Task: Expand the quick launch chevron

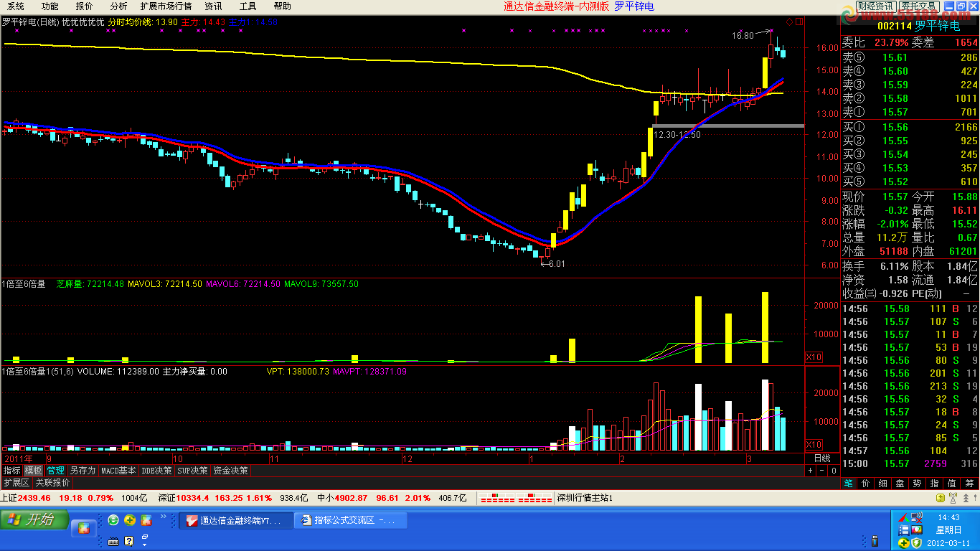Action: (x=164, y=517)
